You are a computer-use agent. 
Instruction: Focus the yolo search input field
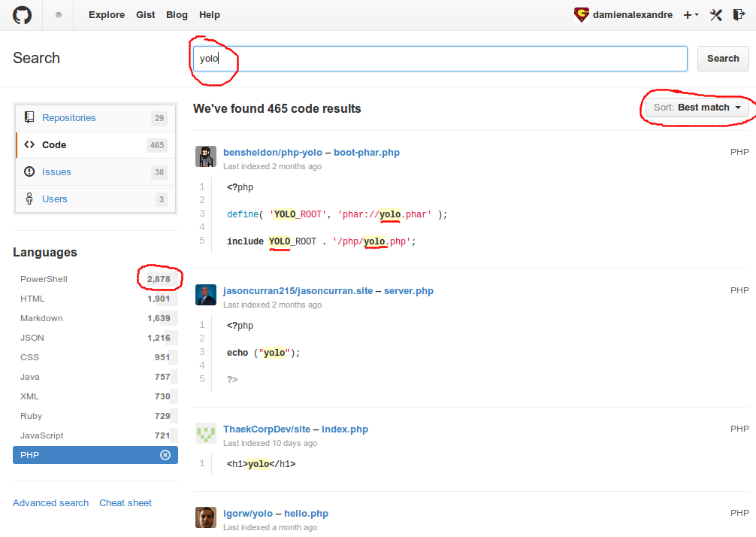(440, 59)
